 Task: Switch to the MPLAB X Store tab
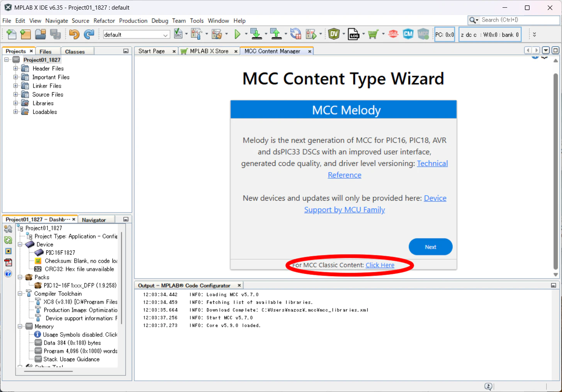(209, 51)
